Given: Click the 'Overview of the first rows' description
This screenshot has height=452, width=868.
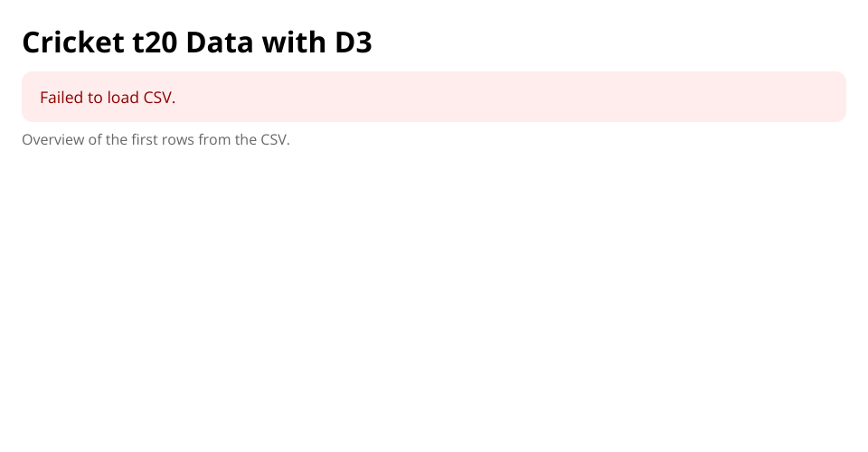Looking at the screenshot, I should (156, 140).
